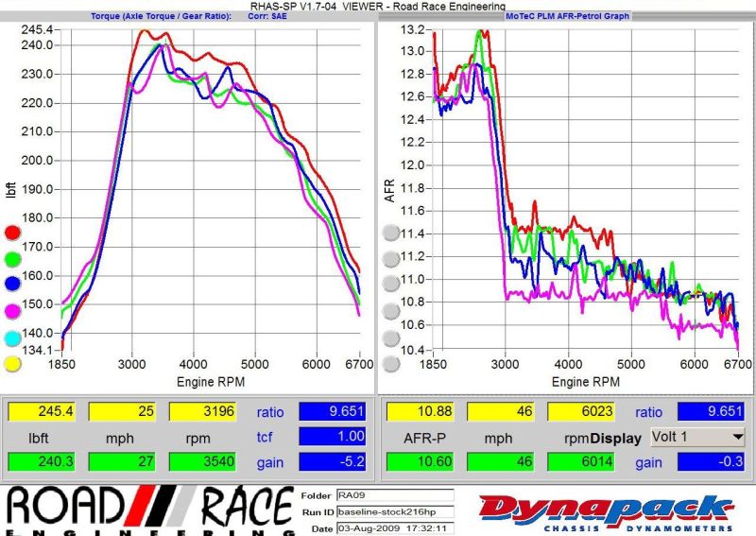
Task: Click the Road Race Engineering logo
Action: (x=146, y=510)
